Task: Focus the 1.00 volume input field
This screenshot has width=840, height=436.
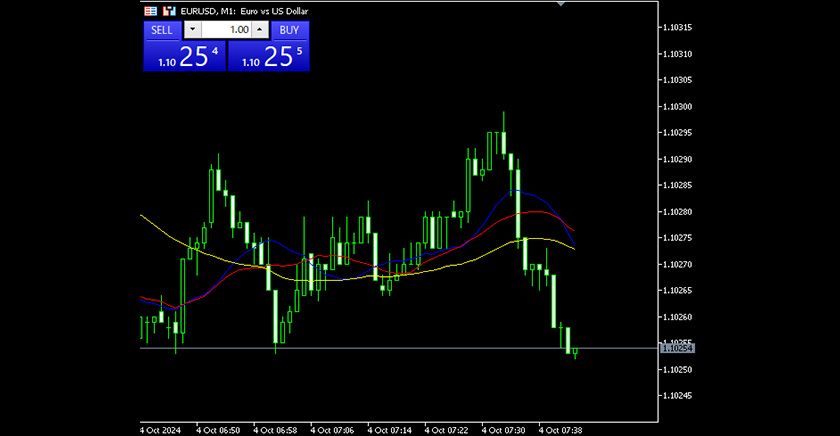Action: 227,30
